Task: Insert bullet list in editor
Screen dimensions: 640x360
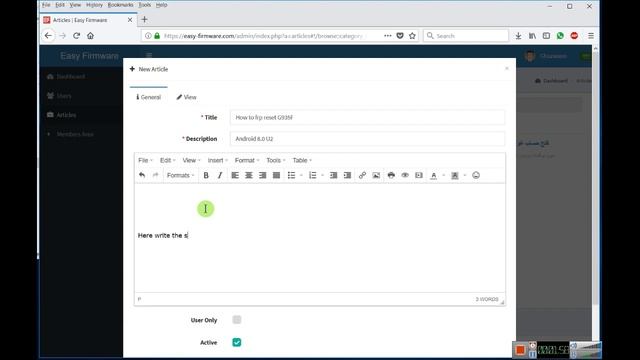Action: click(x=291, y=175)
